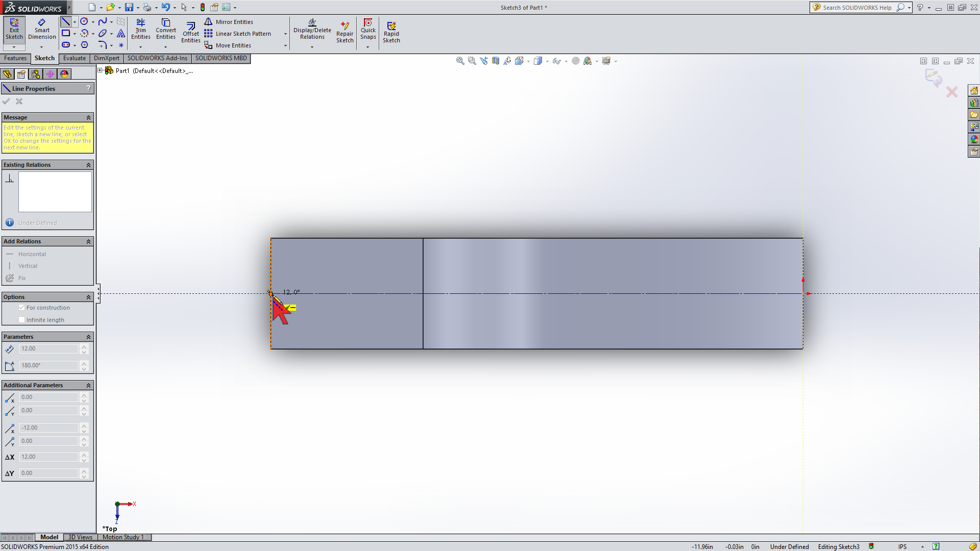Add a Horizontal relation to the line

coord(33,254)
